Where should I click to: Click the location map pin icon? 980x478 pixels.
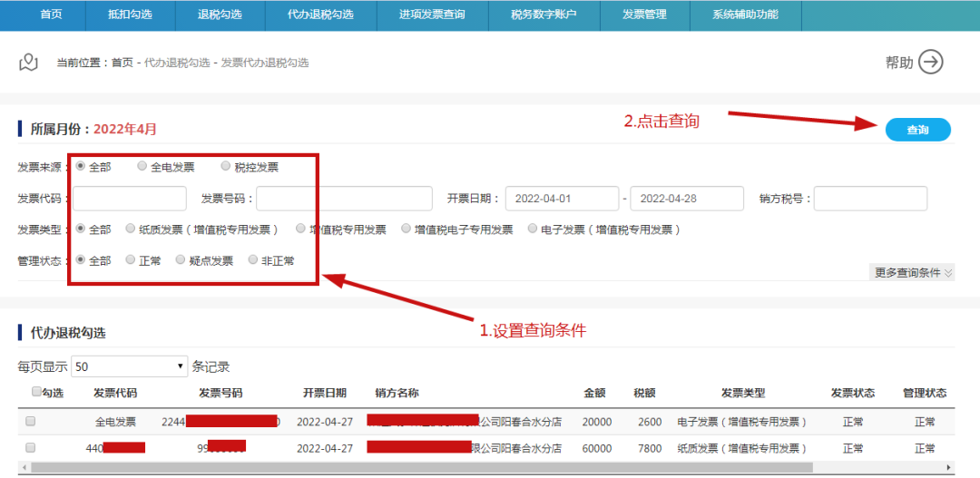(29, 62)
